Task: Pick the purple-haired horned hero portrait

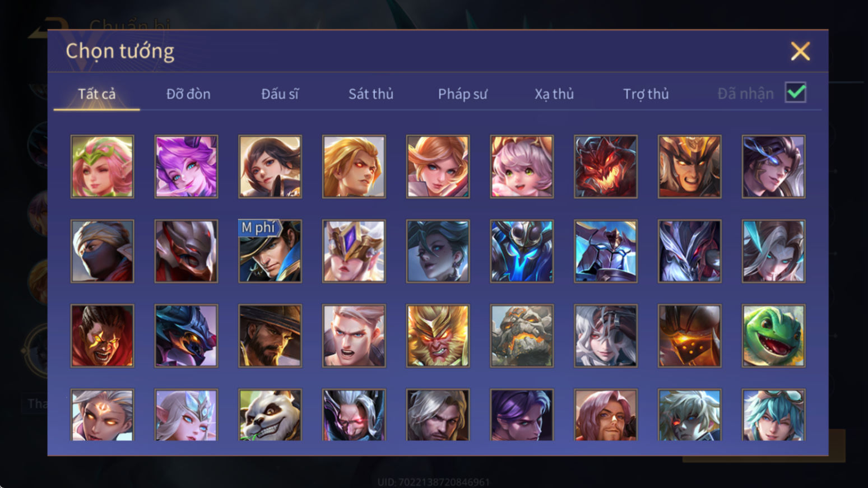Action: pos(186,166)
